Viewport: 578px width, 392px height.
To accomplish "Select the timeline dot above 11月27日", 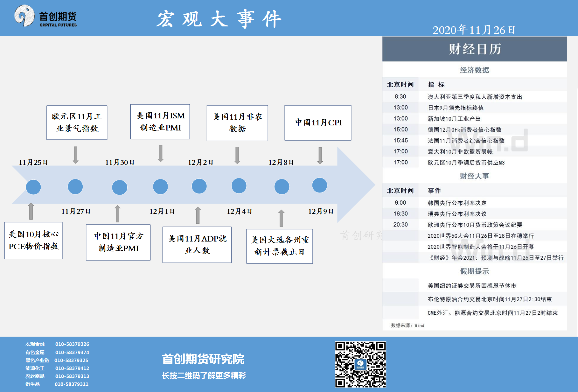I will coord(75,186).
